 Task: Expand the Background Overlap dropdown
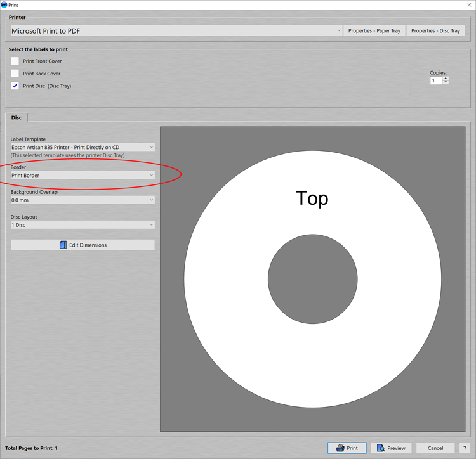(83, 200)
